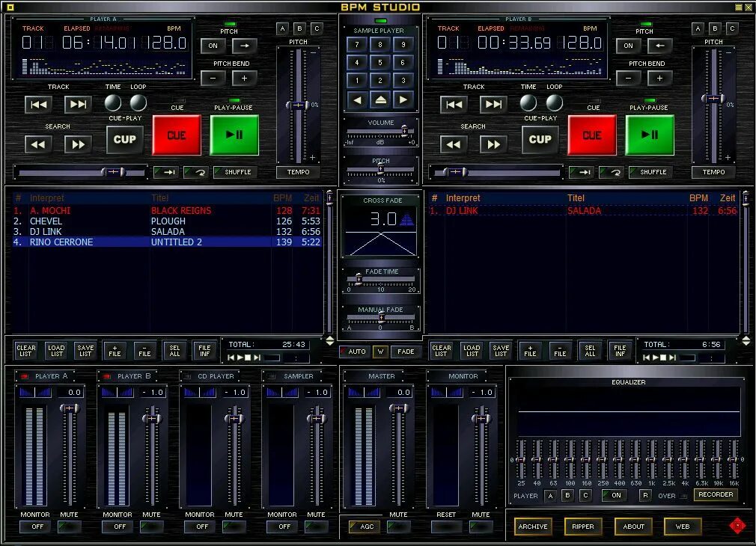Toggle repeat loop-arrow button on Player A
Screen dimensions: 756x546
196,172
